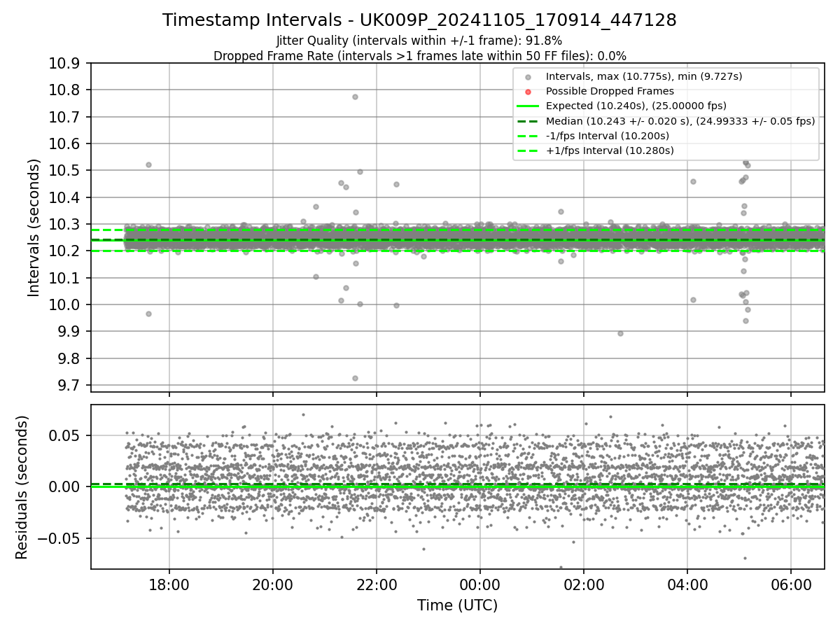Select the Dropped Frame Rate 0.0% subtitle line
The width and height of the screenshot is (840, 630).
point(419,55)
